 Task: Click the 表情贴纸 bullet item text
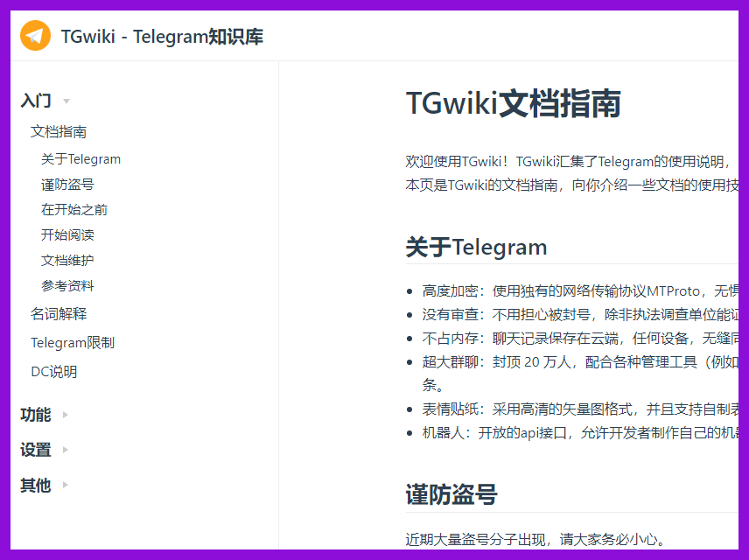(x=580, y=409)
